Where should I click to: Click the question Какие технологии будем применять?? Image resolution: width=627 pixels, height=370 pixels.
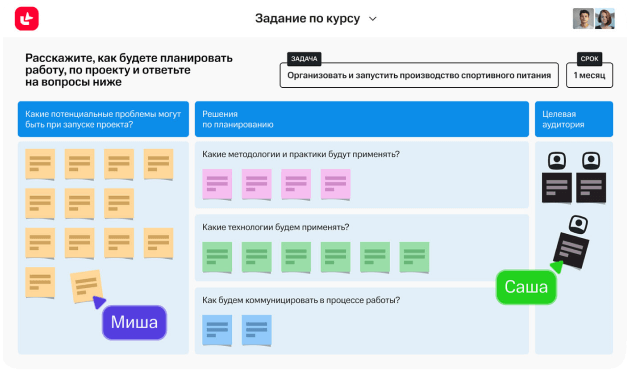tap(276, 227)
